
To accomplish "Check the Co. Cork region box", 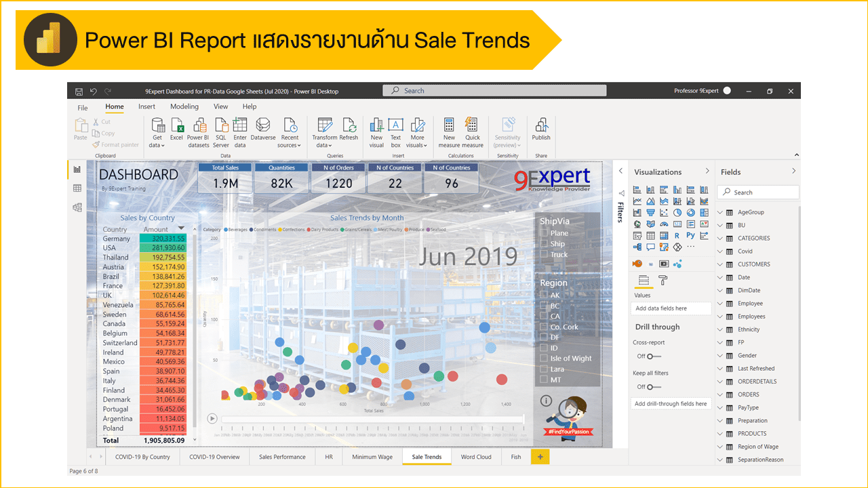I will [x=544, y=327].
